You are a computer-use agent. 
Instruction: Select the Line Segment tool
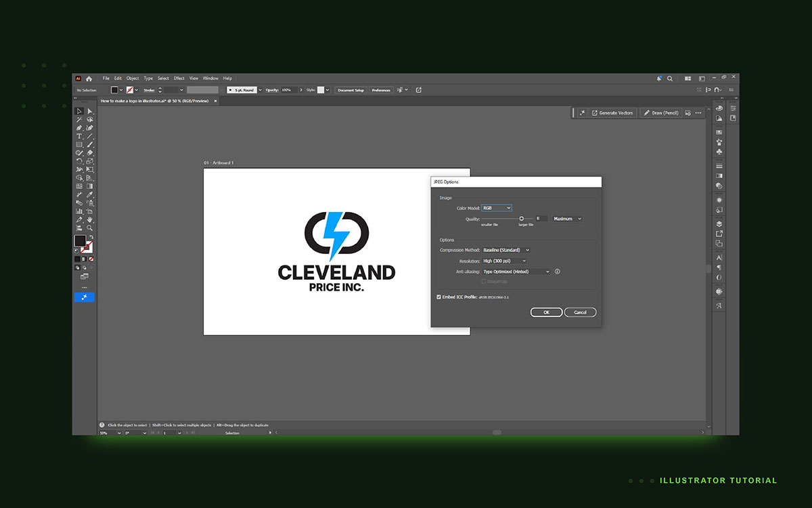(x=89, y=136)
